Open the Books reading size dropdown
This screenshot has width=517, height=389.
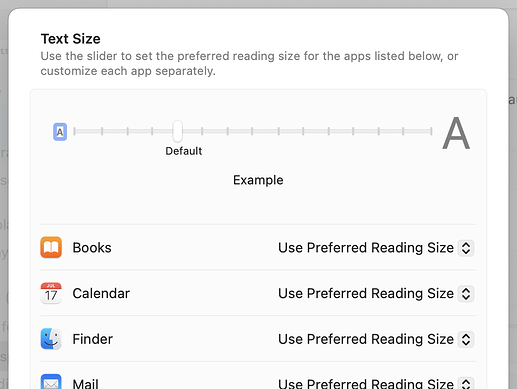pyautogui.click(x=376, y=248)
